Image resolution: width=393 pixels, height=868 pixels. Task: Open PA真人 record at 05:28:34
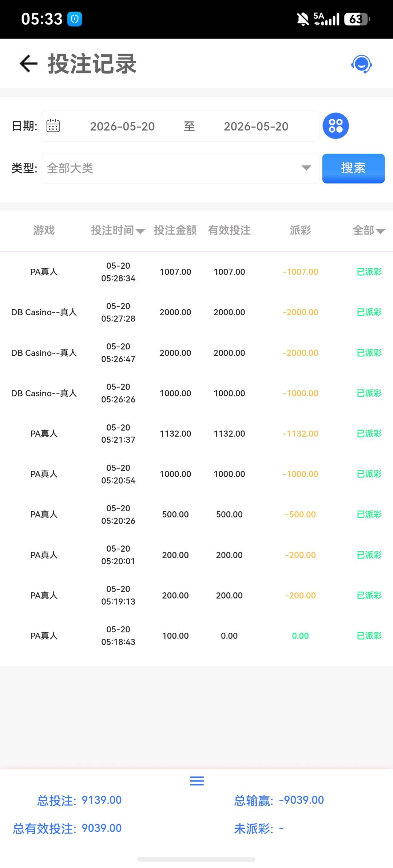click(x=196, y=272)
